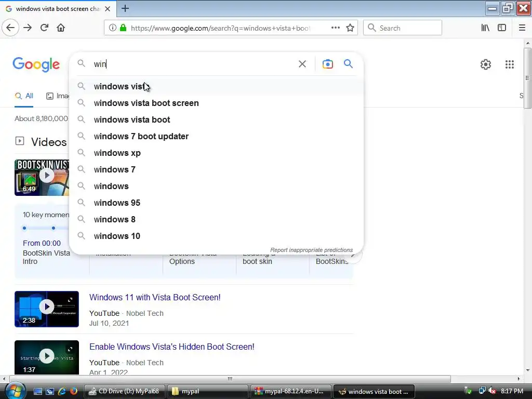Open the Google apps grid
532x399 pixels.
(x=509, y=64)
